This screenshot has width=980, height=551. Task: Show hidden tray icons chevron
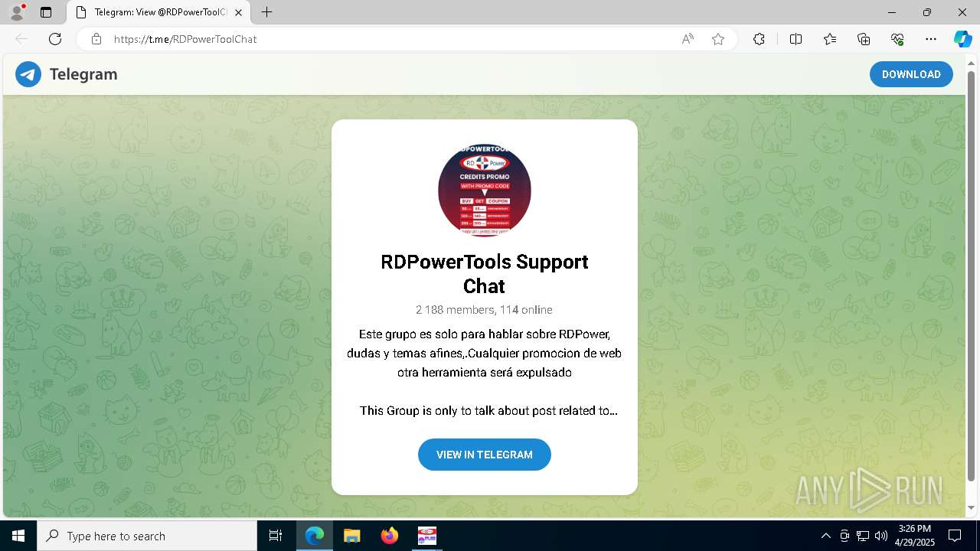(x=825, y=536)
